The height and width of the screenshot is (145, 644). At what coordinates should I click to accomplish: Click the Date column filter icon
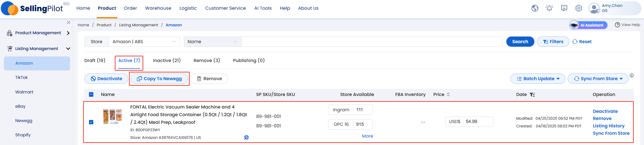pyautogui.click(x=532, y=94)
